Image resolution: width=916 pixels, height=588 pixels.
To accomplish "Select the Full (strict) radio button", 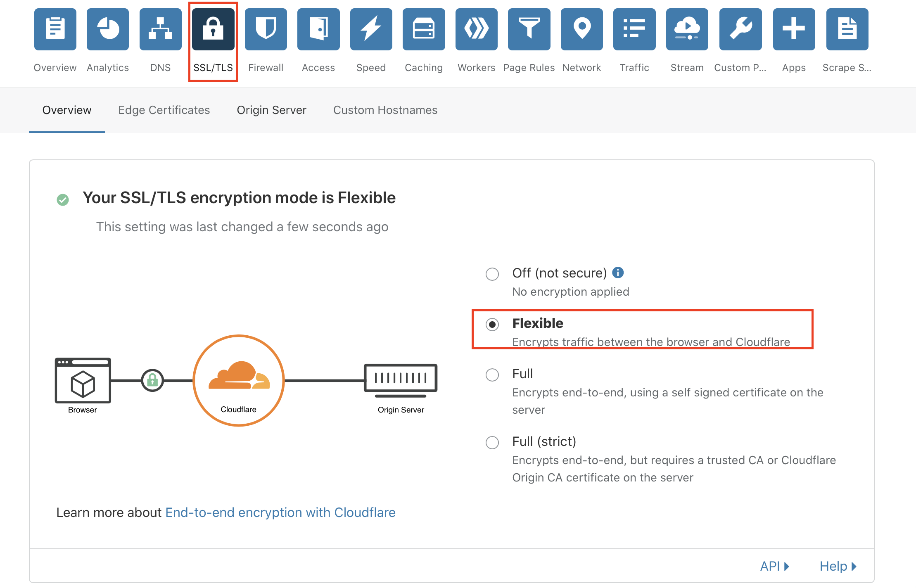I will coord(492,442).
